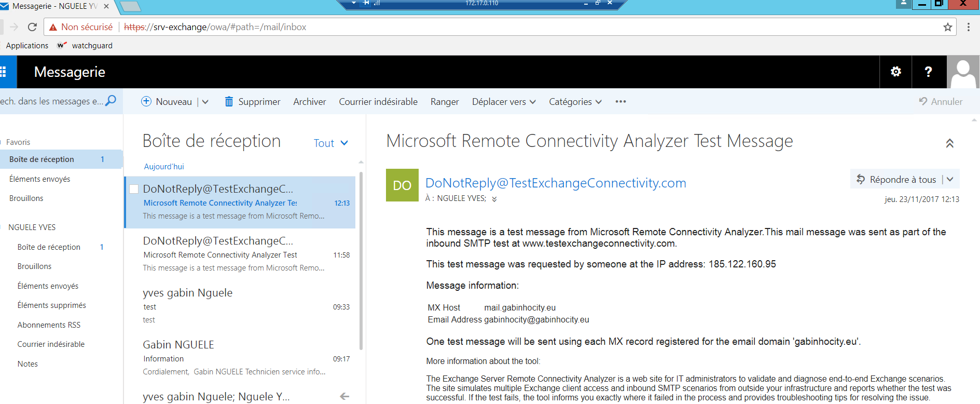The height and width of the screenshot is (404, 980).
Task: Click the Supprimer label
Action: pyautogui.click(x=259, y=102)
